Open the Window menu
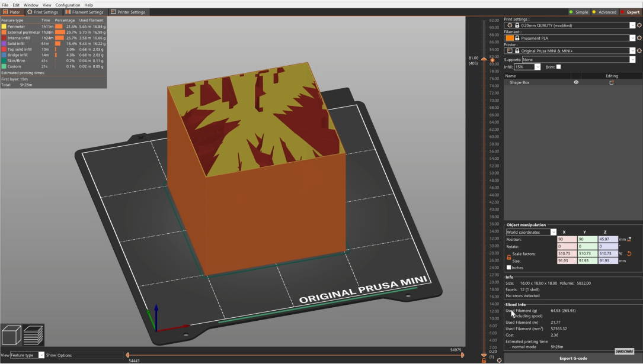 [31, 5]
